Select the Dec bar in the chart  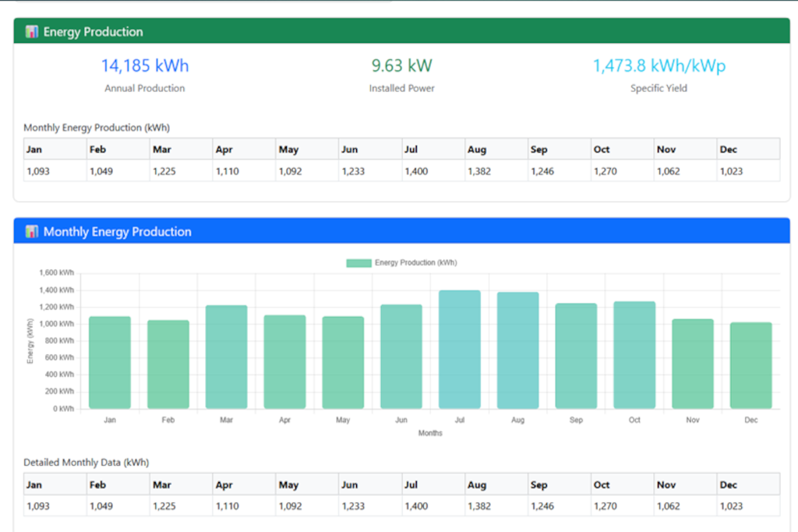coord(750,365)
